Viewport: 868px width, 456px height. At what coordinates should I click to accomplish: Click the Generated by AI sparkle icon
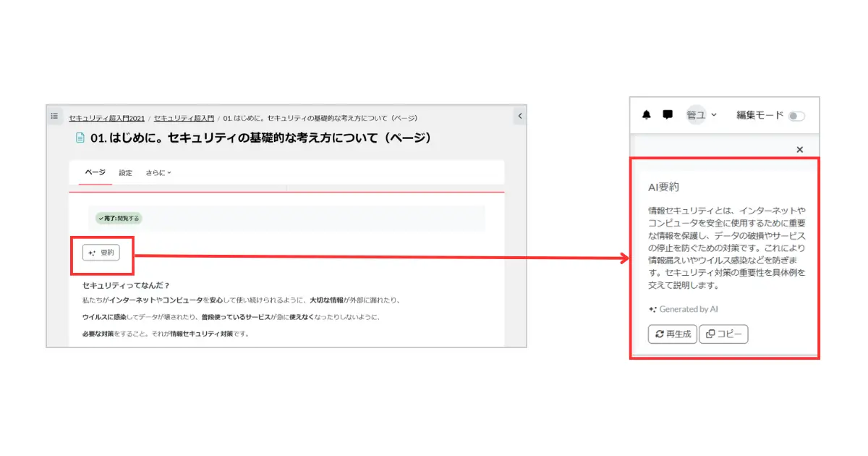tap(653, 308)
